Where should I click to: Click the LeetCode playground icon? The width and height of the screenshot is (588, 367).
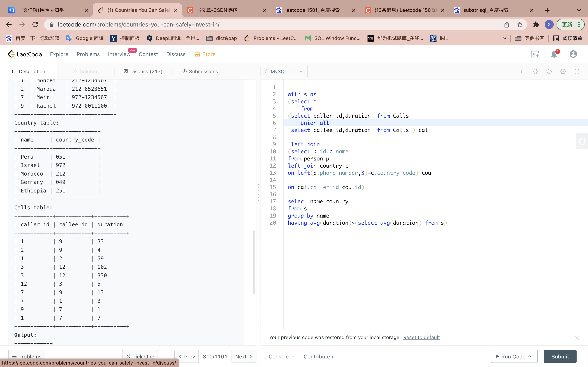tap(535, 54)
